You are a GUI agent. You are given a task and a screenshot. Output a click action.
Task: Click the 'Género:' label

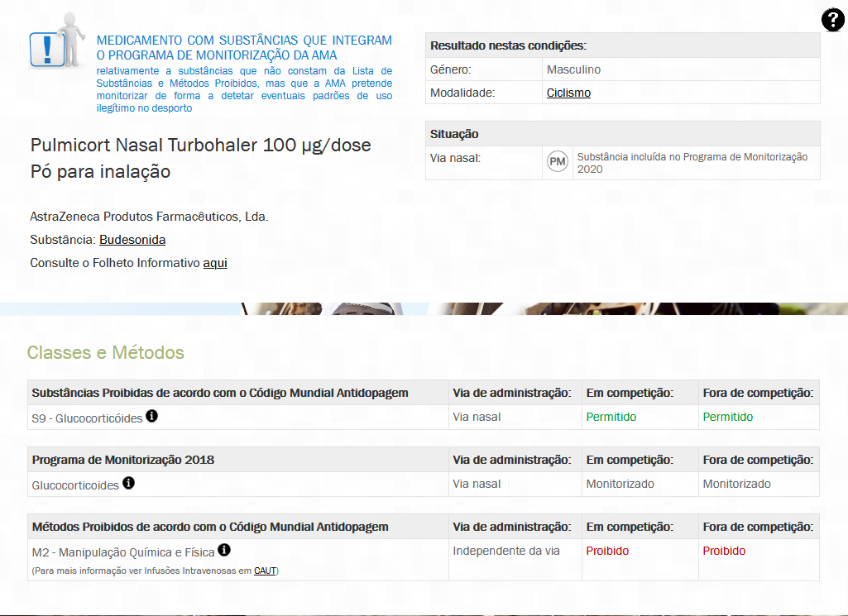tap(451, 69)
